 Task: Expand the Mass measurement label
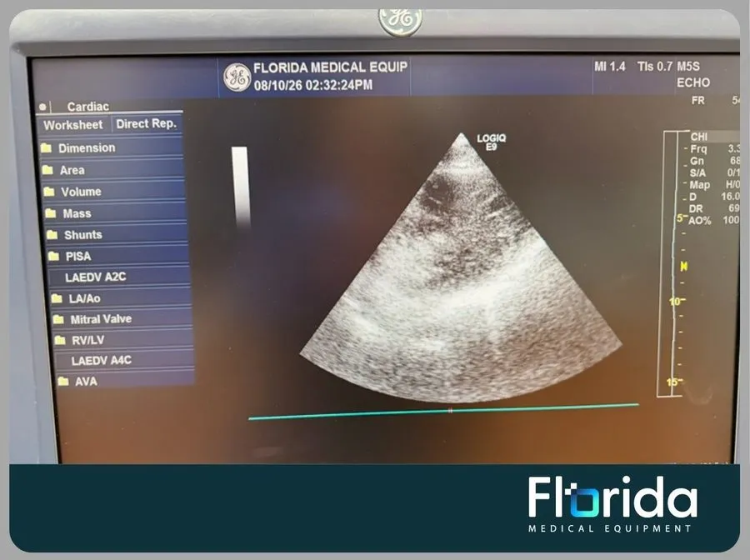click(x=77, y=213)
